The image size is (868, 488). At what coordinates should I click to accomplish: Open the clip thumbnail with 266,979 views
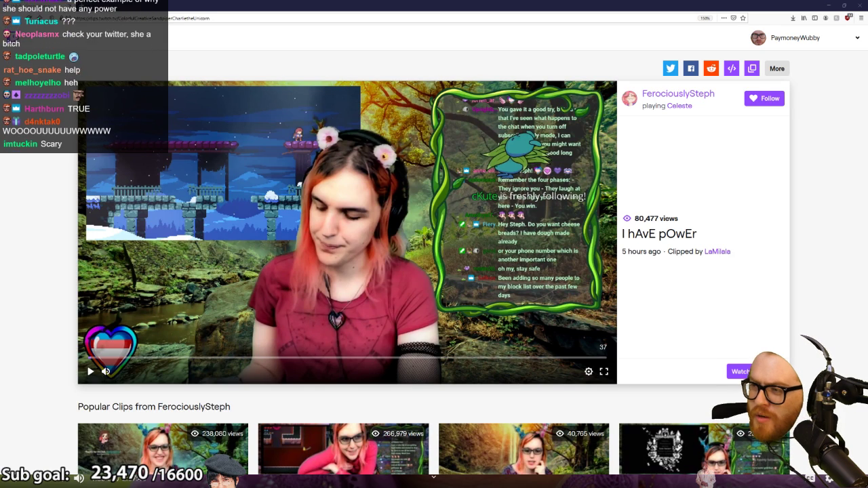343,449
